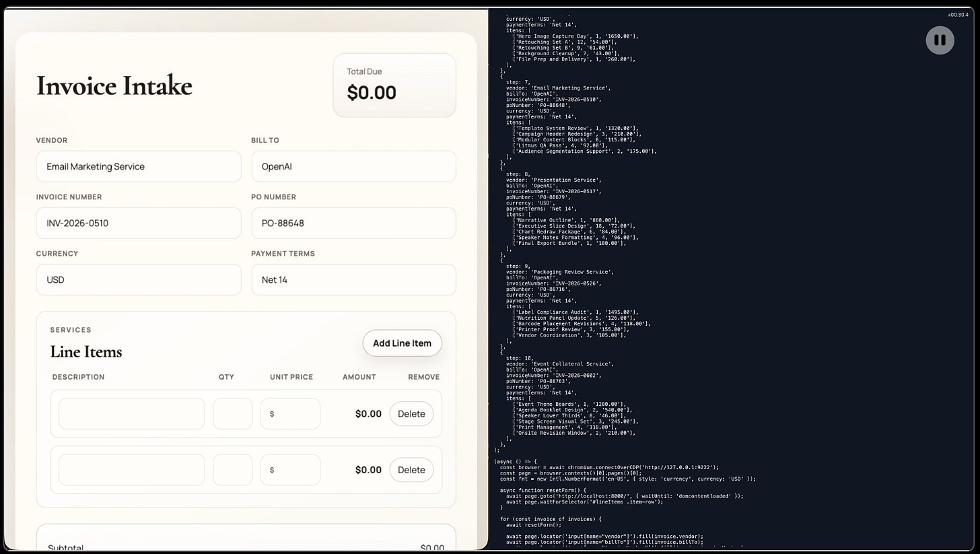Screen dimensions: 980x554
Task: Click 'Email Marketing Service' vendor line in code
Action: [x=558, y=88]
